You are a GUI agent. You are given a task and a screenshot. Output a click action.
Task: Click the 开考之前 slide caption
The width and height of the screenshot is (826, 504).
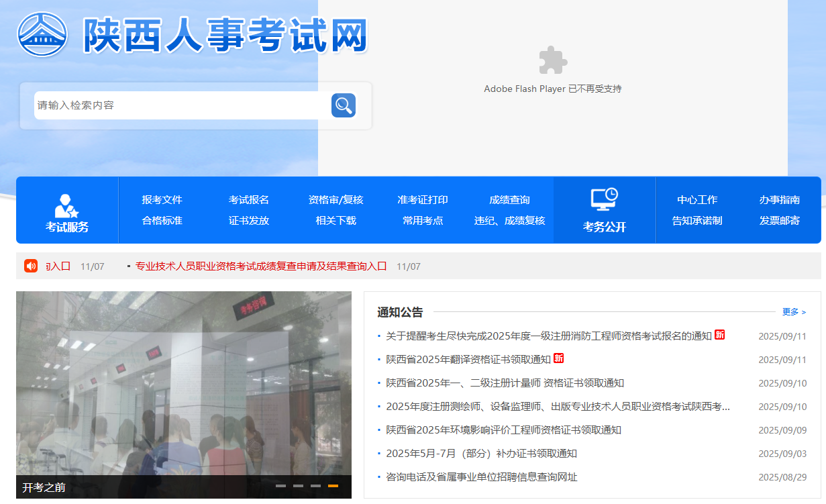[x=44, y=488]
